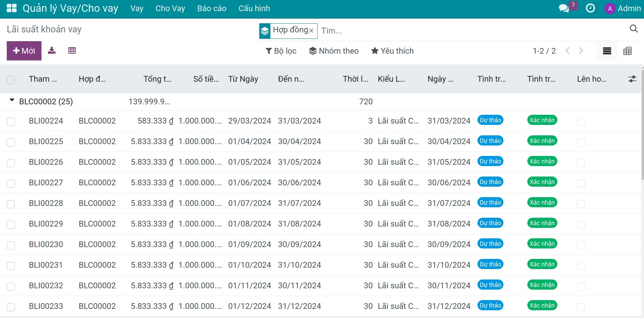Open the Bộ lọc filter dropdown
644x318 pixels.
tap(281, 51)
